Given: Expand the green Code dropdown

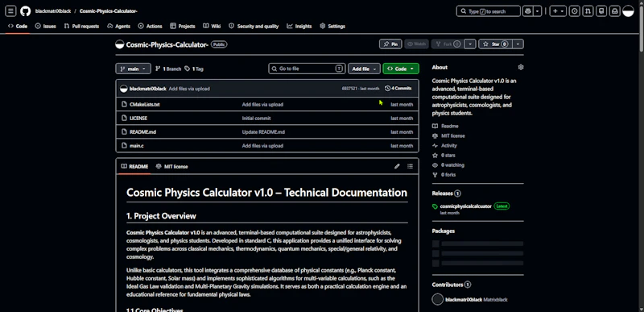Looking at the screenshot, I should (401, 69).
